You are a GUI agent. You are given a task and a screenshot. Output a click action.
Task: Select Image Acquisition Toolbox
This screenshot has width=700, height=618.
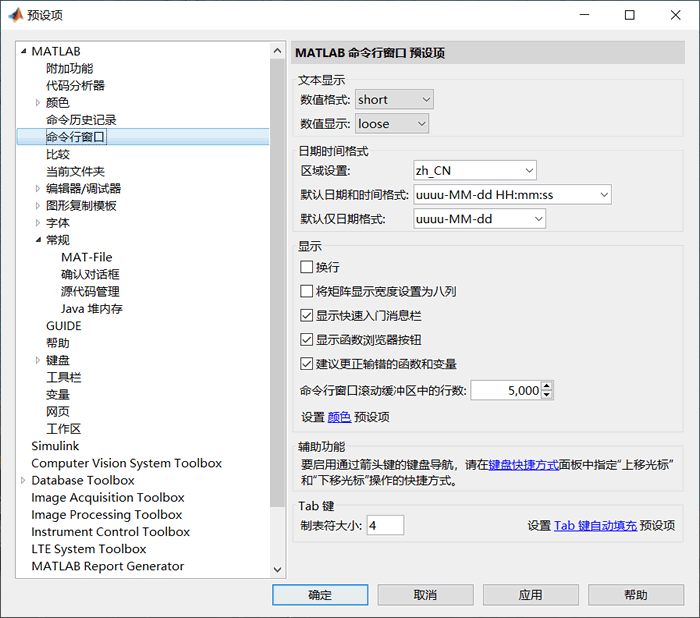(108, 497)
